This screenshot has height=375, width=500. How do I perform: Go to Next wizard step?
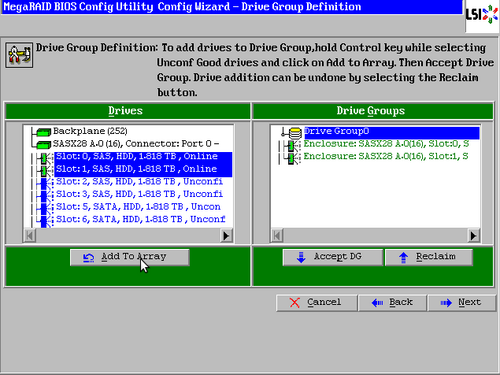coord(462,303)
